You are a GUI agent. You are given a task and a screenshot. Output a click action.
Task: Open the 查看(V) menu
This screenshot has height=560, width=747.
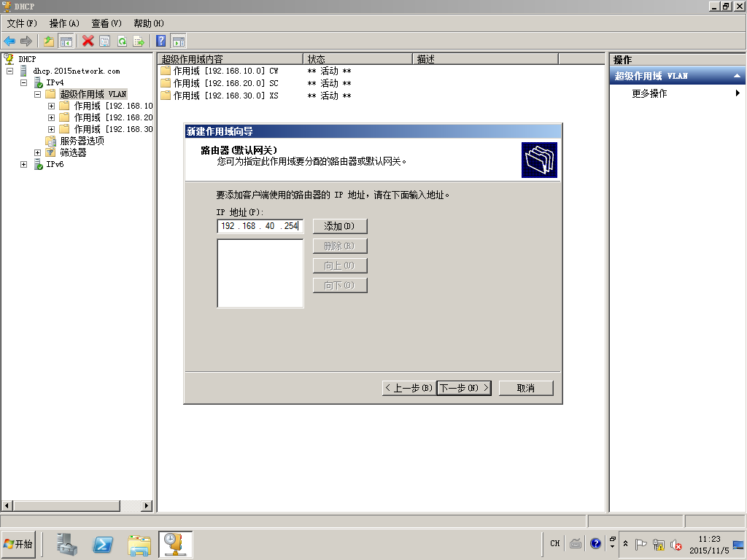point(107,23)
